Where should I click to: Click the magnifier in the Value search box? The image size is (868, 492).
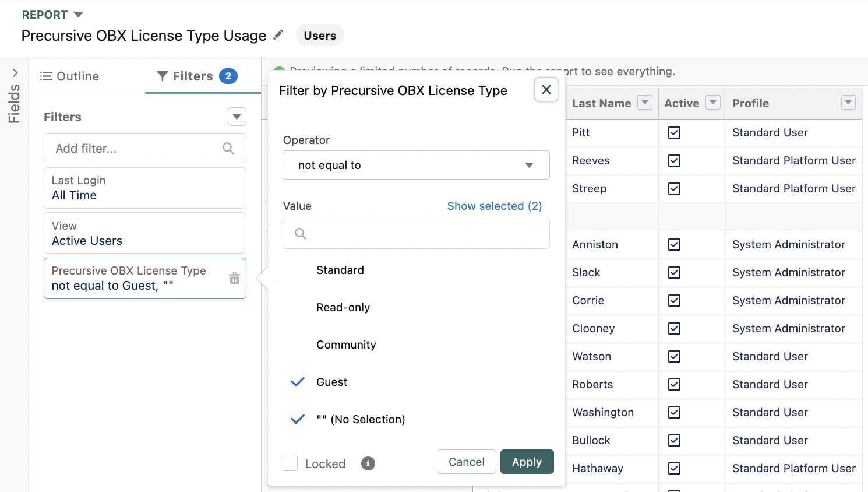tap(301, 234)
